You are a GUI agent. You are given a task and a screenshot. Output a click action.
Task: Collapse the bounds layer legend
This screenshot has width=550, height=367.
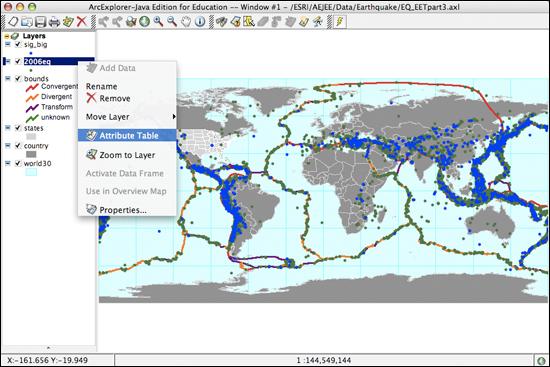[x=8, y=78]
